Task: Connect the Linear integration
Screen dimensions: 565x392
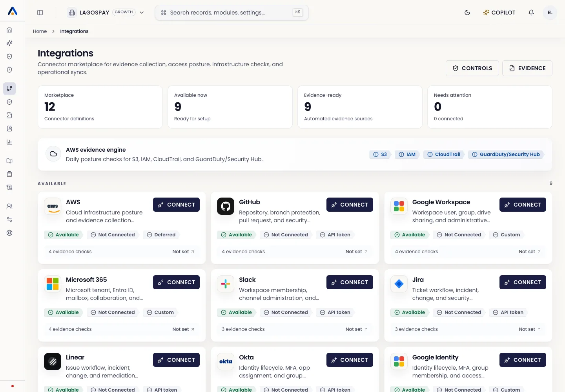Action: (177, 360)
